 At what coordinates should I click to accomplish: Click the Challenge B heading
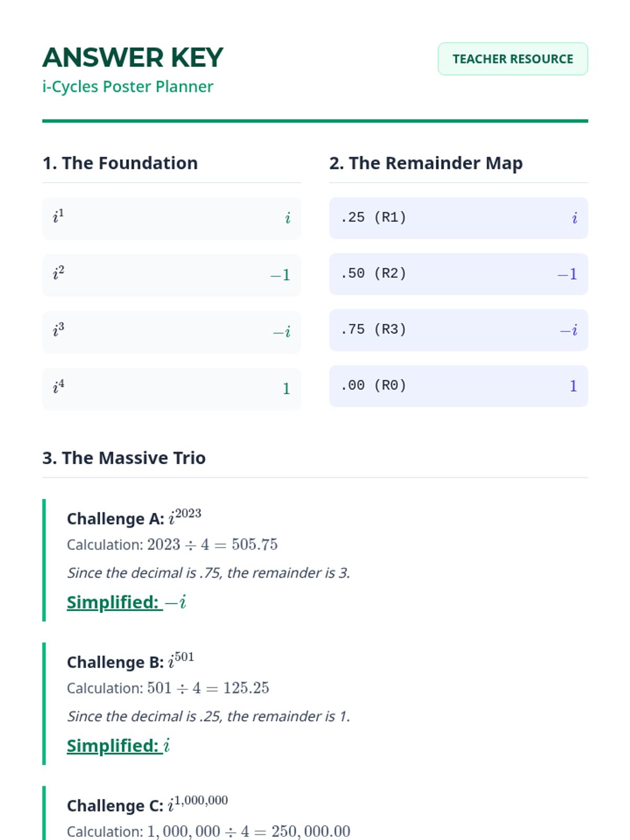coord(130,661)
